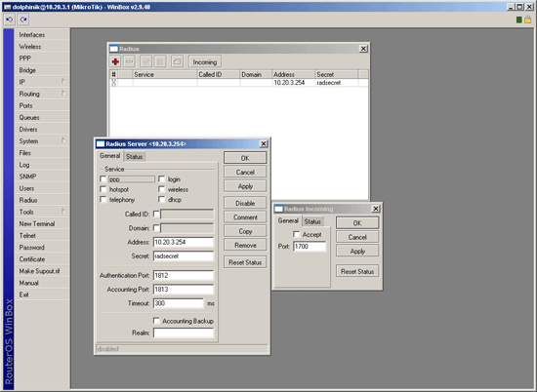
Task: Click Cancel in Radius Incoming dialog
Action: (x=357, y=237)
